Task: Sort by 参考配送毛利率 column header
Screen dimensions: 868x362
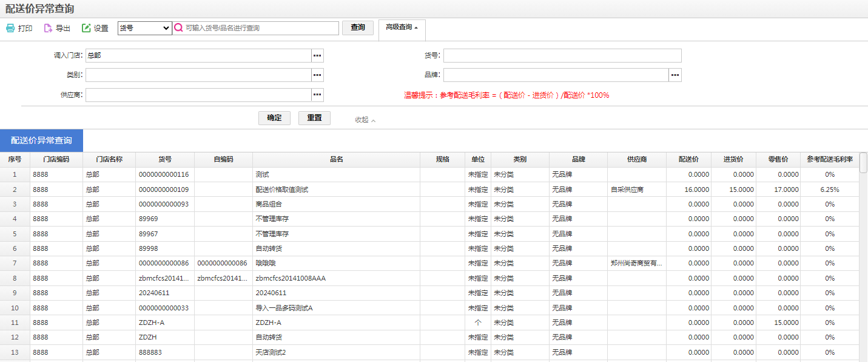Action: (830, 160)
